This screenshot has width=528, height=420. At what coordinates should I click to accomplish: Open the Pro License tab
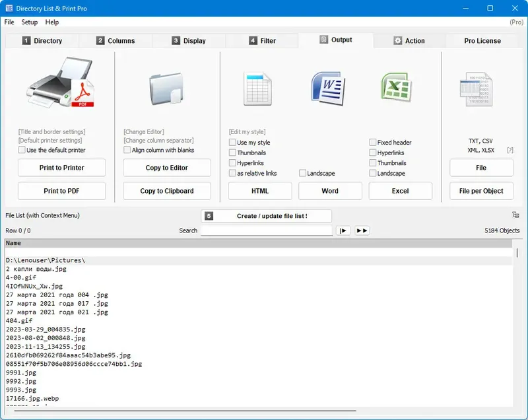click(x=482, y=41)
